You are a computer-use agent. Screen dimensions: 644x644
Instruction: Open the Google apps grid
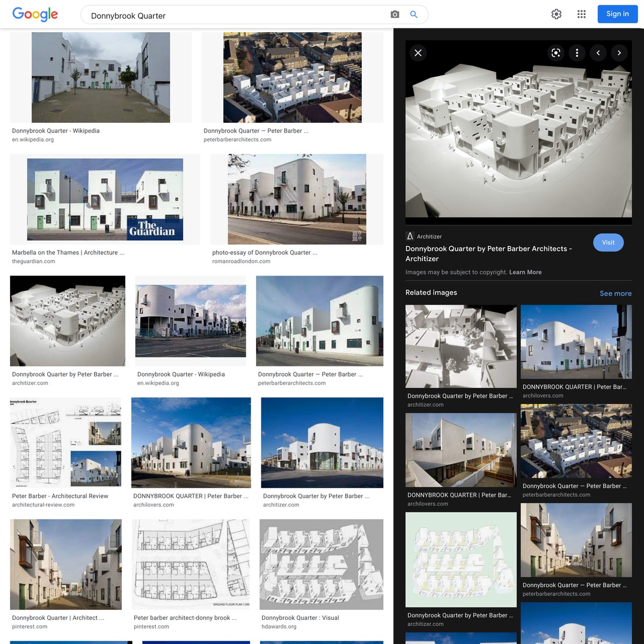pos(581,14)
